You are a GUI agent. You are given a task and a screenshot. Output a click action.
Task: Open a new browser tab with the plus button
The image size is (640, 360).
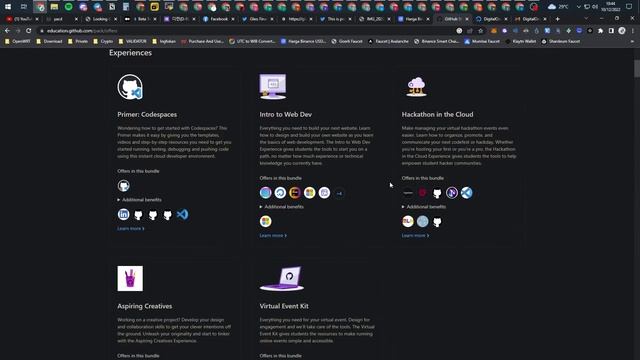coord(558,19)
